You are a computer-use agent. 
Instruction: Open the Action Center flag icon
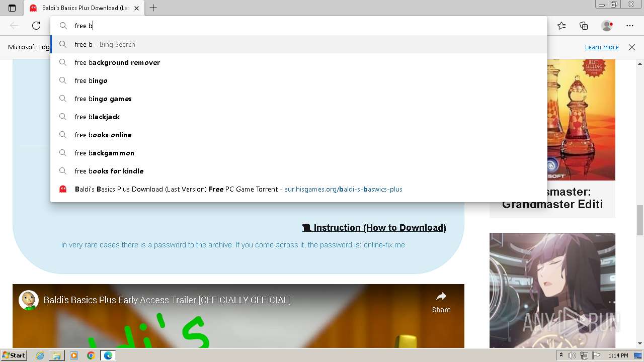pos(596,355)
